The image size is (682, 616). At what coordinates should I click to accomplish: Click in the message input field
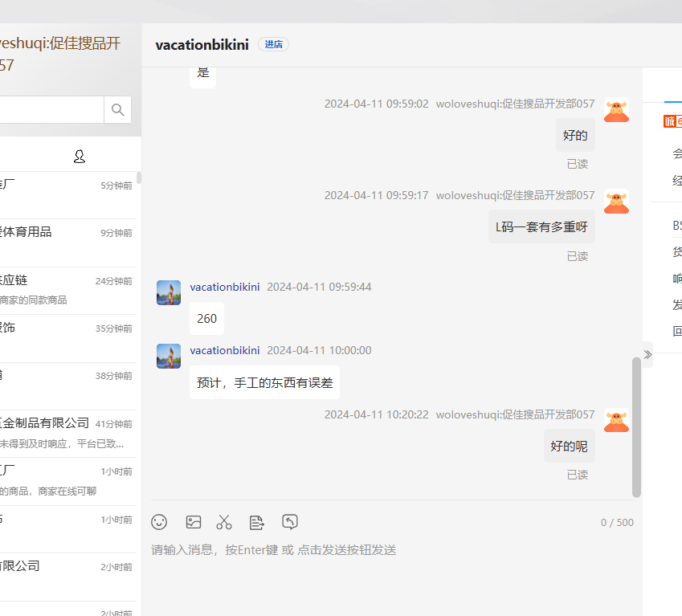[394, 562]
